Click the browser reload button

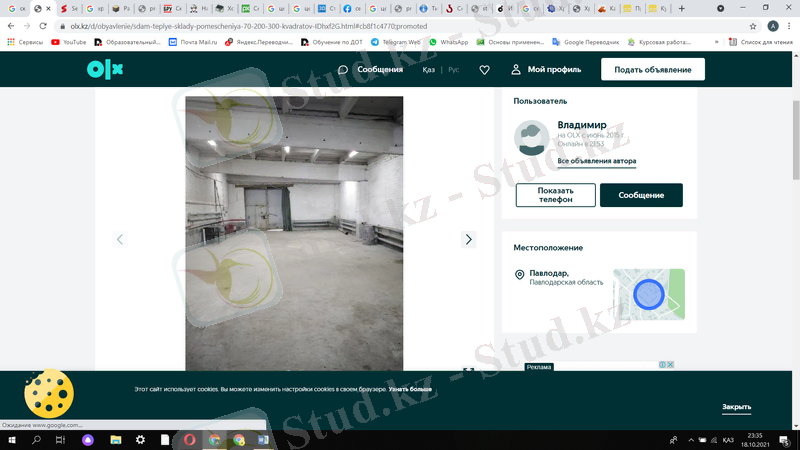[x=43, y=26]
